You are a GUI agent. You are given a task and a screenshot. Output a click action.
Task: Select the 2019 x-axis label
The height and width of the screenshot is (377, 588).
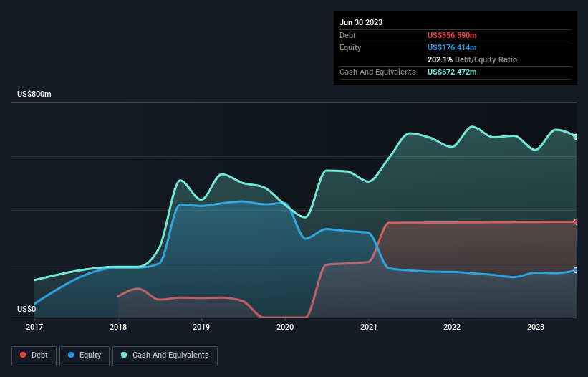pos(201,327)
